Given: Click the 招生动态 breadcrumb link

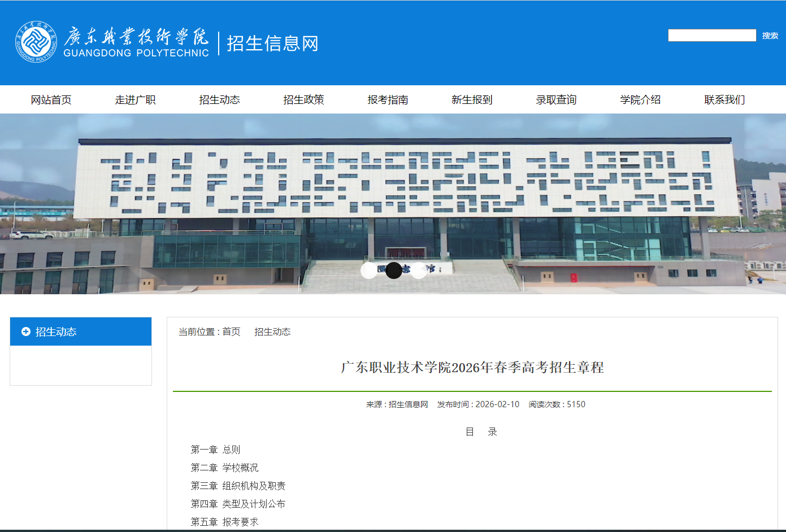Looking at the screenshot, I should click(272, 332).
